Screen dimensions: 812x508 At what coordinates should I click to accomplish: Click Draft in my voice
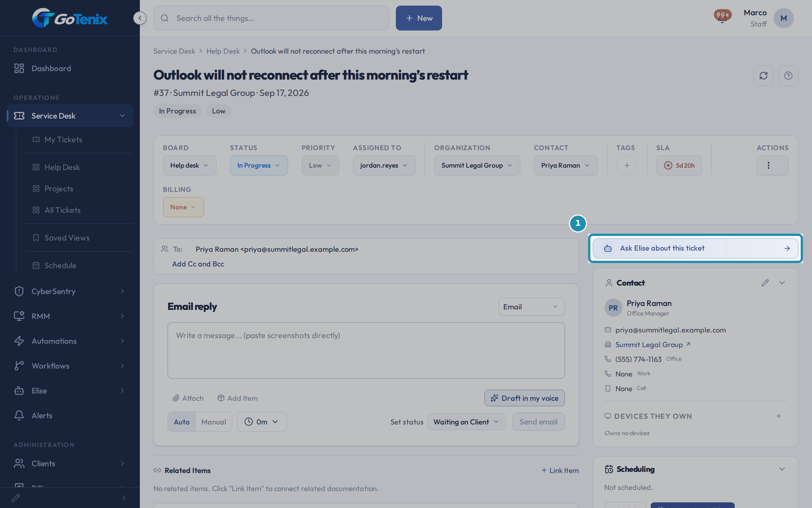click(524, 398)
